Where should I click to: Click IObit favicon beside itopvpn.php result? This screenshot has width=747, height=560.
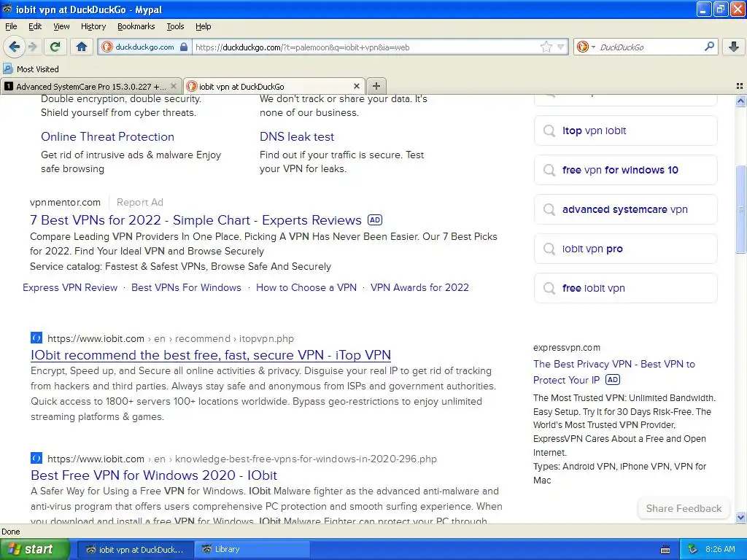pos(36,338)
